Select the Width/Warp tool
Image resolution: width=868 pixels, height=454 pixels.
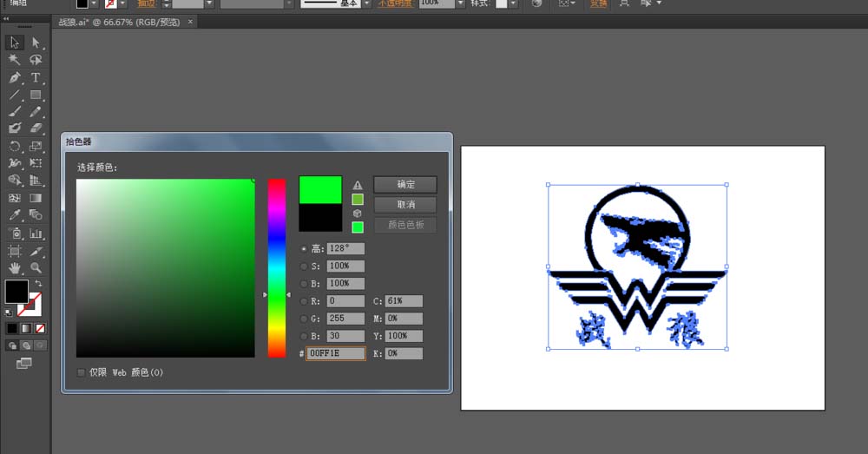[x=15, y=163]
